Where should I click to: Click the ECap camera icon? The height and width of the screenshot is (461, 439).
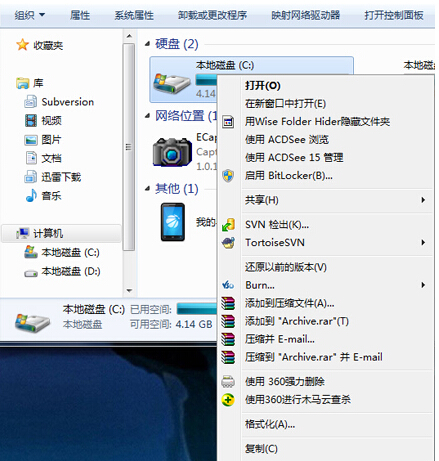click(x=172, y=152)
